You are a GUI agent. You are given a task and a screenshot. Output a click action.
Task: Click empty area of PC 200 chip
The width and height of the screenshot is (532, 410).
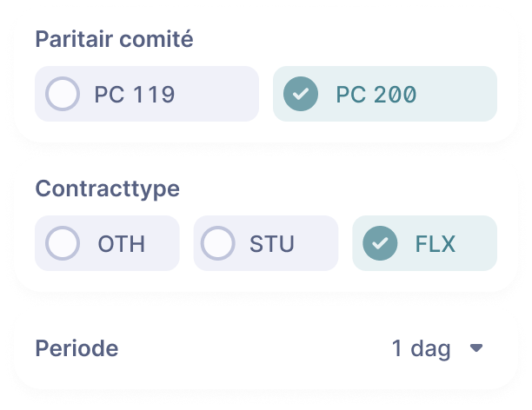[x=461, y=94]
